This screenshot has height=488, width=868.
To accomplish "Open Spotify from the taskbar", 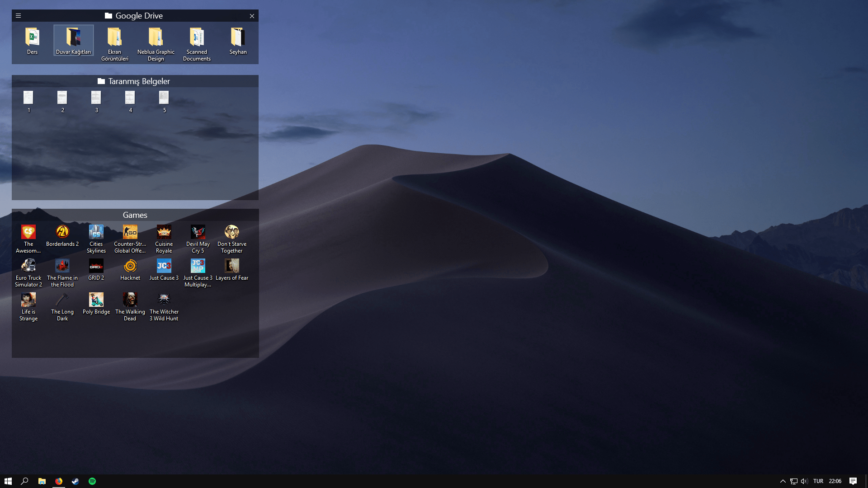I will [92, 481].
